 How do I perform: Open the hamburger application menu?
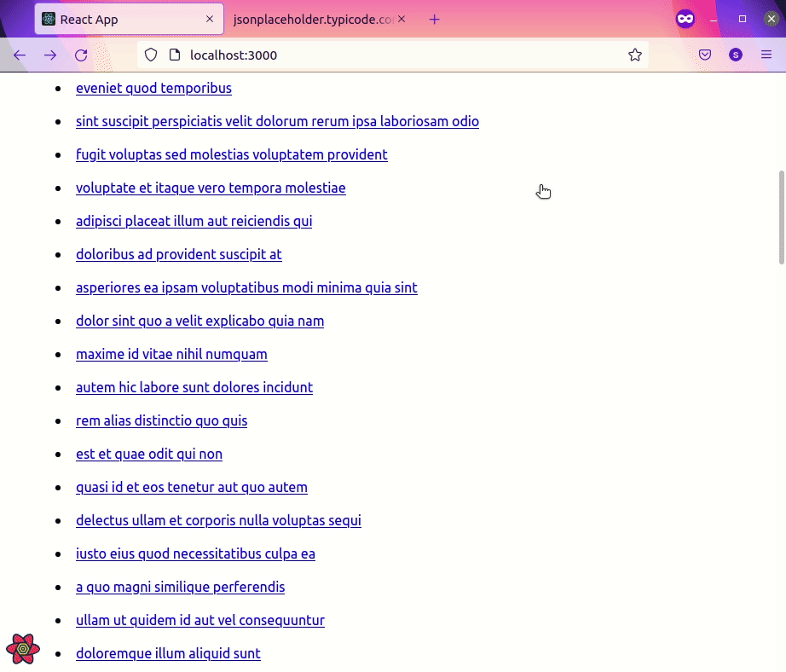[766, 55]
